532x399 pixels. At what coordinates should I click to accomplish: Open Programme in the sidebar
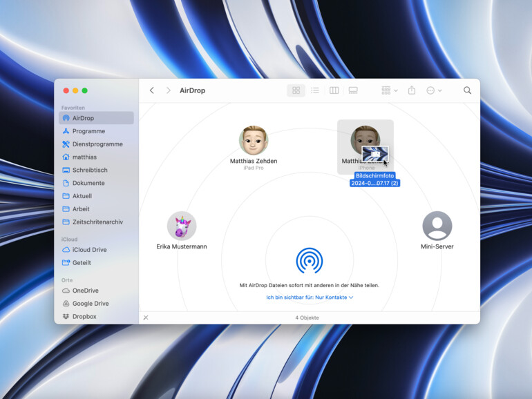(96, 131)
